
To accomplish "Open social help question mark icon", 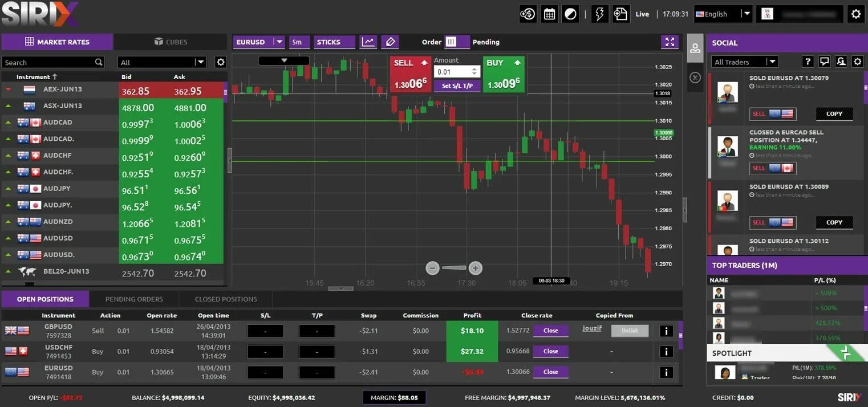I will [x=808, y=62].
